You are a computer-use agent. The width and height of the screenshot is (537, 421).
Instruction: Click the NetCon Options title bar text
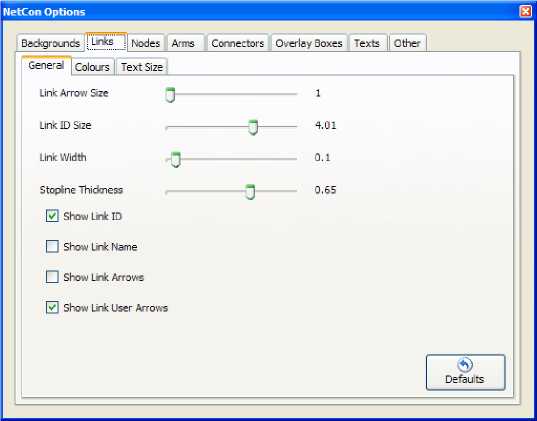(44, 12)
